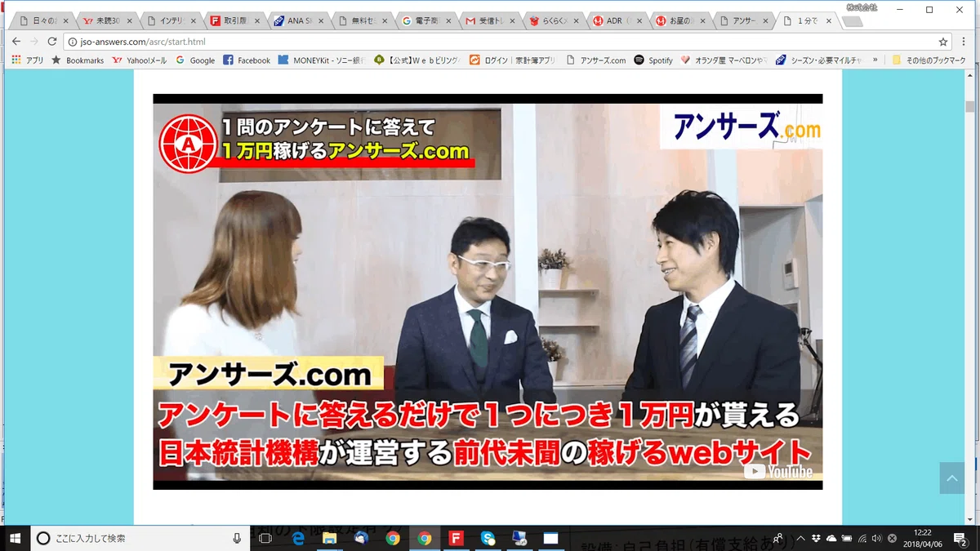This screenshot has height=551, width=980.
Task: Open the 【公式】Webビリング bookmark
Action: point(417,60)
